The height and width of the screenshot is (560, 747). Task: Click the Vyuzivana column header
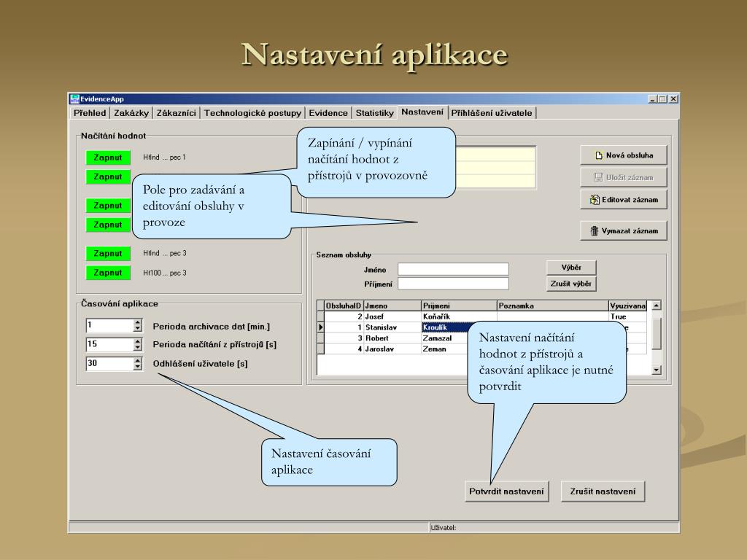click(x=627, y=306)
